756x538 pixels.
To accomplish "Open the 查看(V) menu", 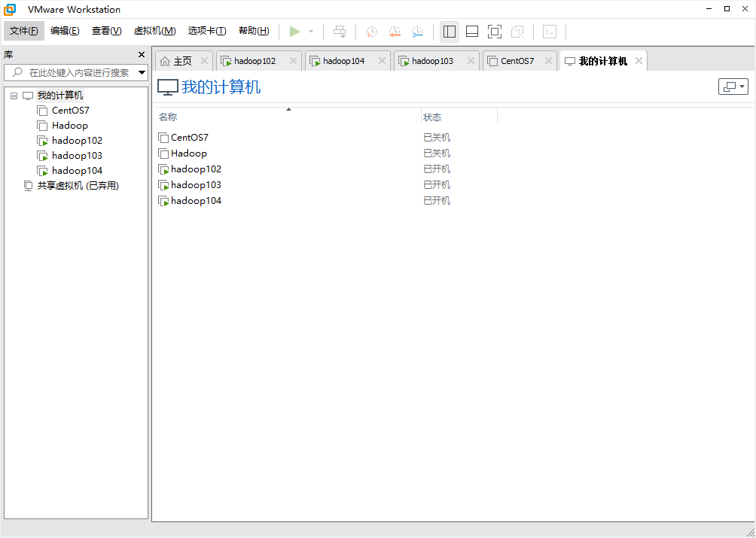I will pos(107,31).
